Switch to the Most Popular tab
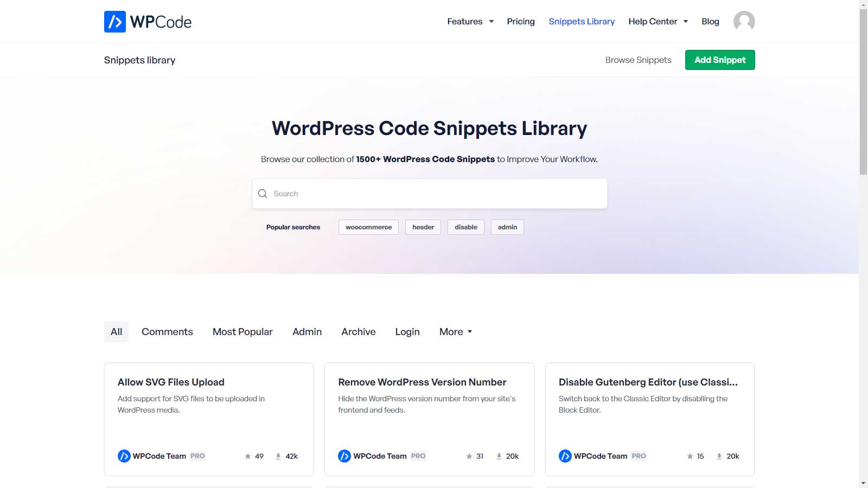 tap(242, 332)
